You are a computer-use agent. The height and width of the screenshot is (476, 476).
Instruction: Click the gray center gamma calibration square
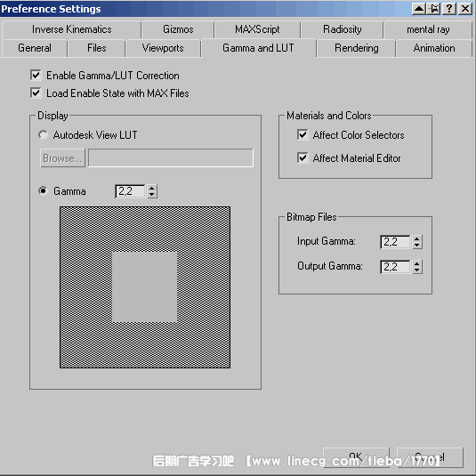144,286
